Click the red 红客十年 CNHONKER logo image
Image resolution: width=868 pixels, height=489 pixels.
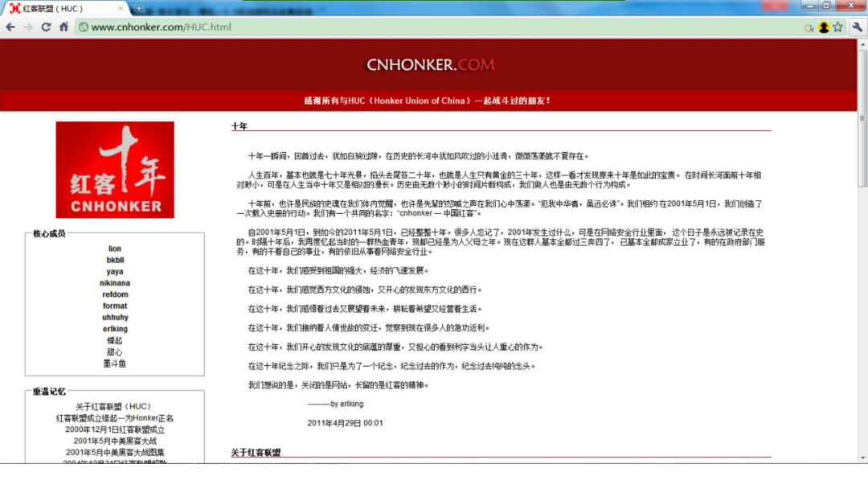click(115, 170)
